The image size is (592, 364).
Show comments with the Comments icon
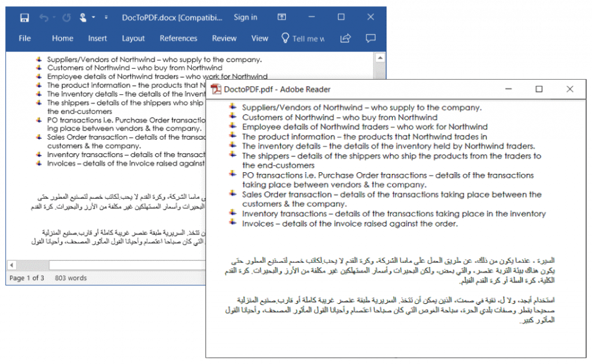coord(371,38)
